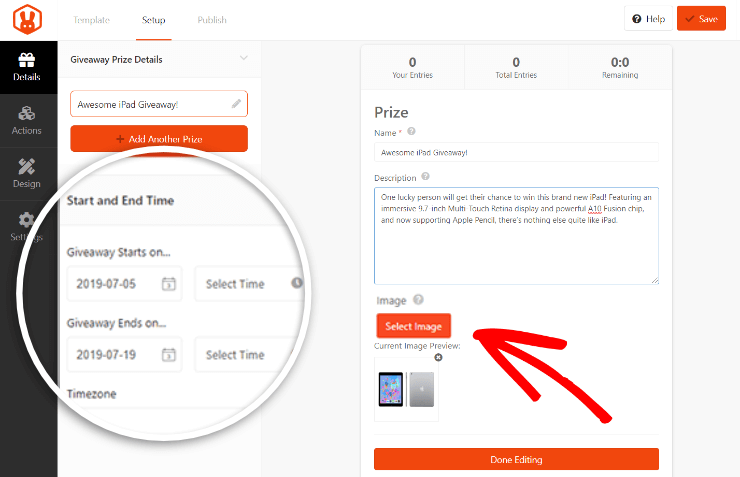Screen dimensions: 740x477
Task: Switch to the Publish tab
Action: pyautogui.click(x=212, y=20)
